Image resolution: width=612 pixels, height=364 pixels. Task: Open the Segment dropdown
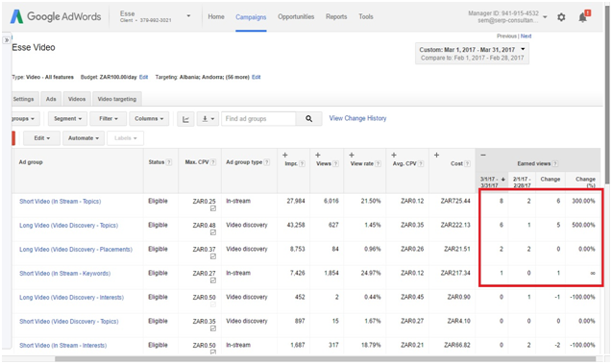68,118
